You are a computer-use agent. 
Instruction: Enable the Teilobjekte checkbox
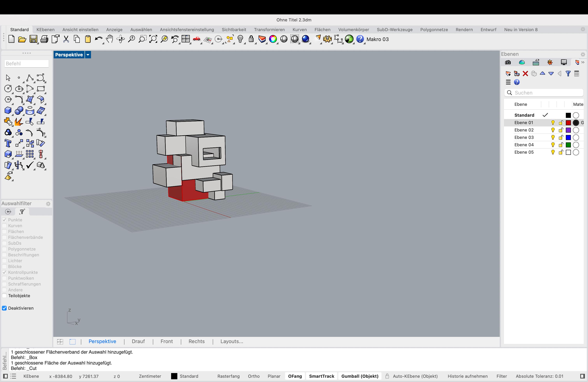click(x=4, y=296)
